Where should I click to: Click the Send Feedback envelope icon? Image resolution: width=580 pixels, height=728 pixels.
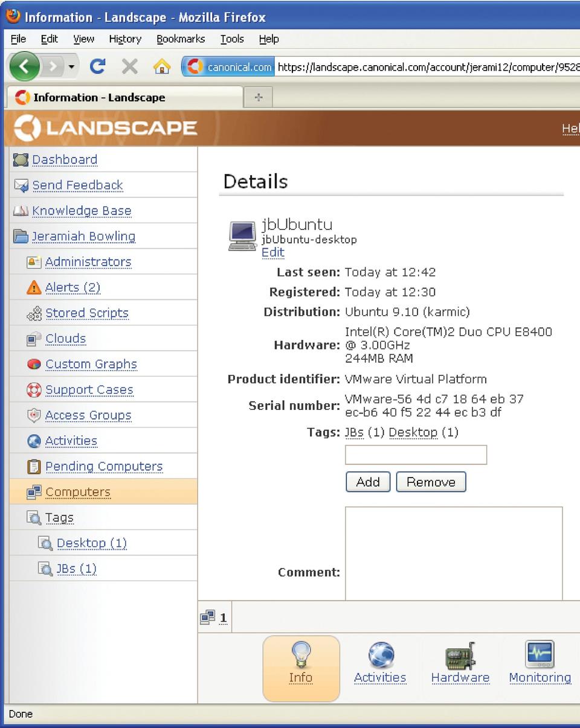coord(21,185)
